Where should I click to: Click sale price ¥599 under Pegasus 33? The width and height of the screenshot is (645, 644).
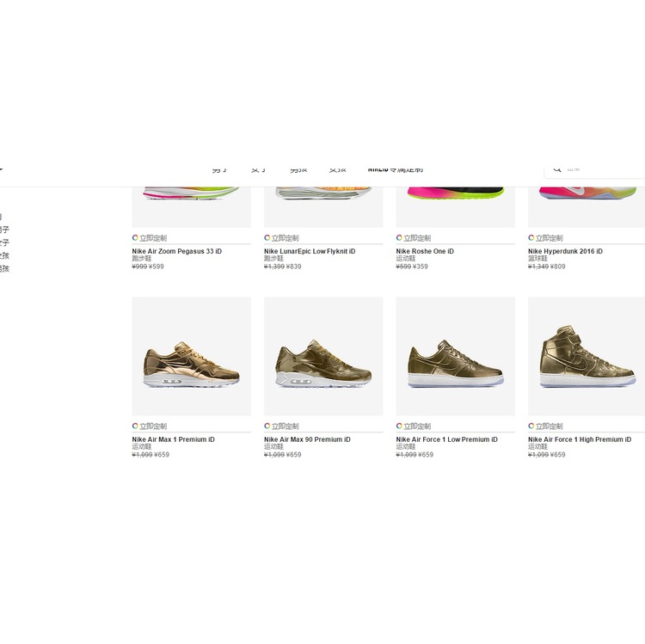[x=157, y=267]
